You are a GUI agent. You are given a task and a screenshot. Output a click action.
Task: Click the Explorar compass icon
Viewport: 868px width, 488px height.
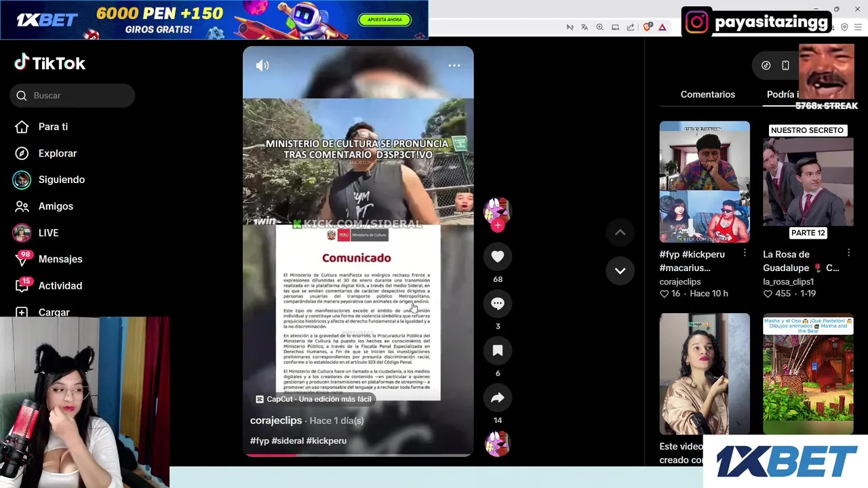[22, 153]
